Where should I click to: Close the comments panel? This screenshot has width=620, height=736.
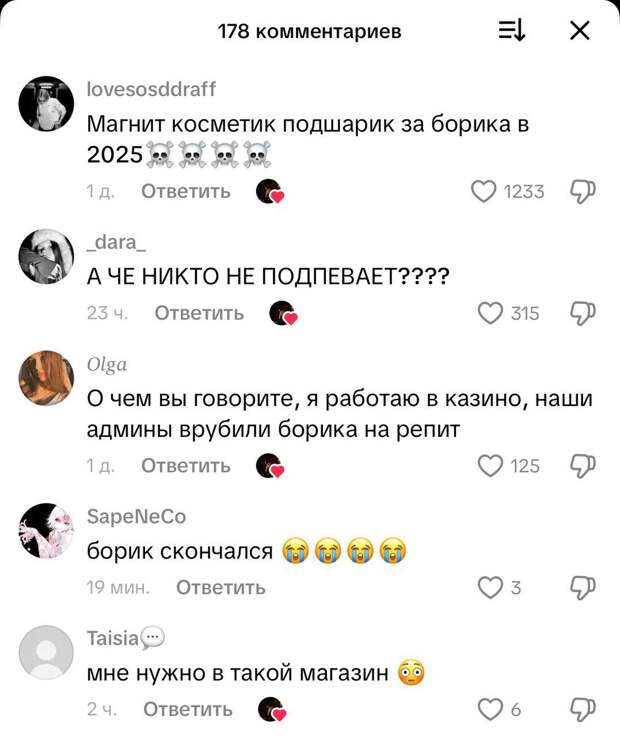click(580, 31)
